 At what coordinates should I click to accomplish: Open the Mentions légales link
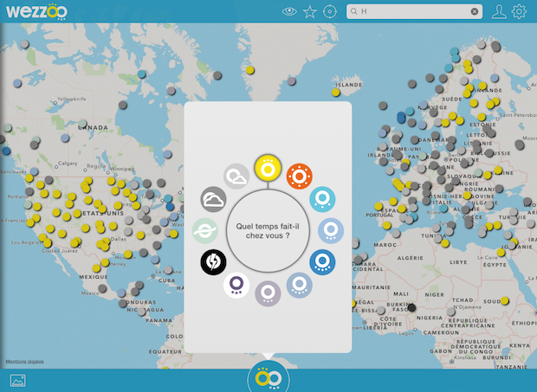point(25,362)
